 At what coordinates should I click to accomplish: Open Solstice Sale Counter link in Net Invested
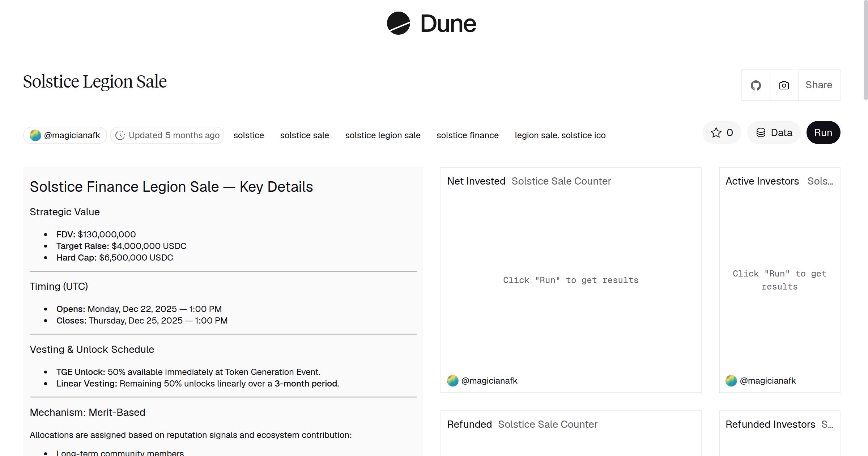[x=561, y=181]
